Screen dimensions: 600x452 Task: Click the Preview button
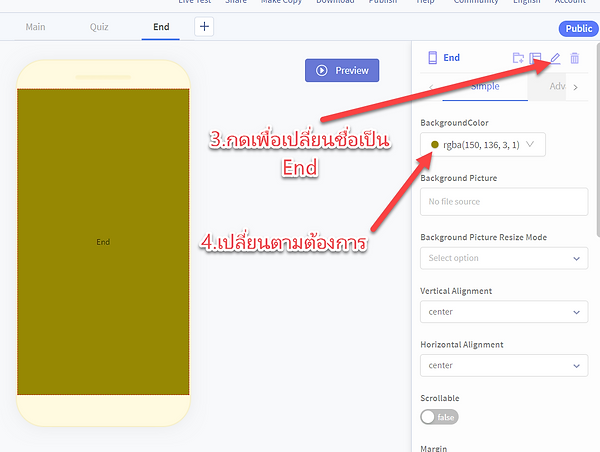pos(342,70)
